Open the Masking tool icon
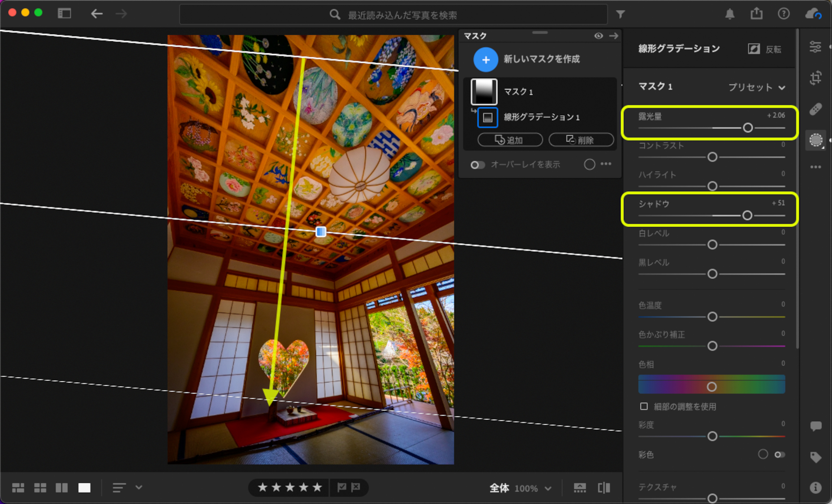832x504 pixels. tap(816, 140)
